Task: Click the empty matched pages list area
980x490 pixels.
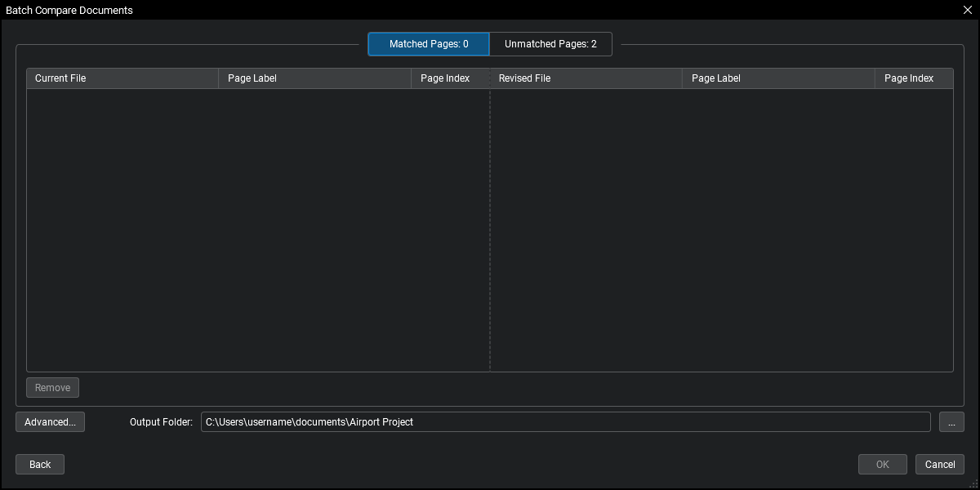Action: (x=245, y=229)
